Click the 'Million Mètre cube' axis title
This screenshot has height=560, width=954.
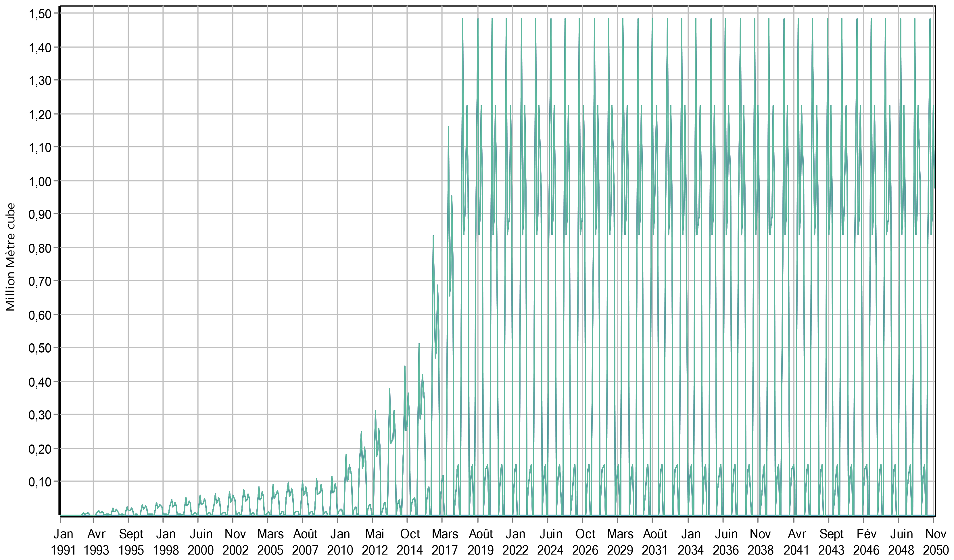coord(10,257)
